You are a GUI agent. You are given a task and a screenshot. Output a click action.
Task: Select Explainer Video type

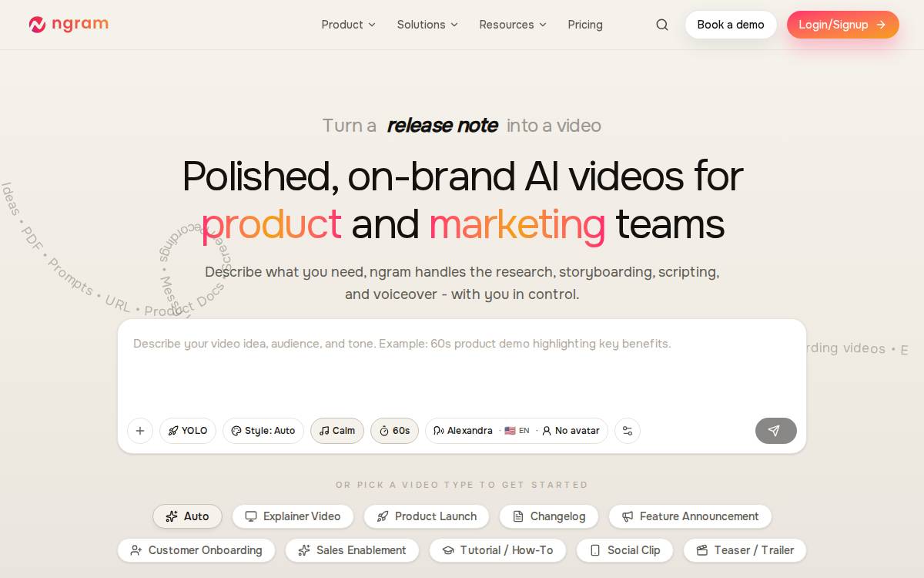tap(293, 516)
